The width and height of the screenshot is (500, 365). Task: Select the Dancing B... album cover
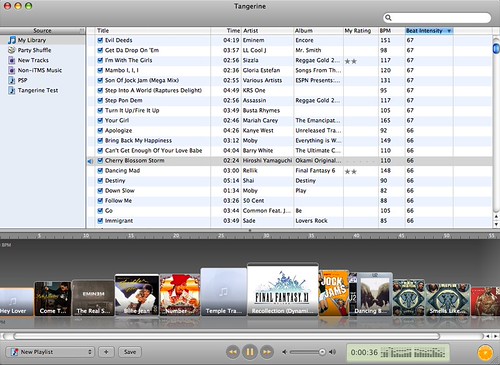(375, 294)
